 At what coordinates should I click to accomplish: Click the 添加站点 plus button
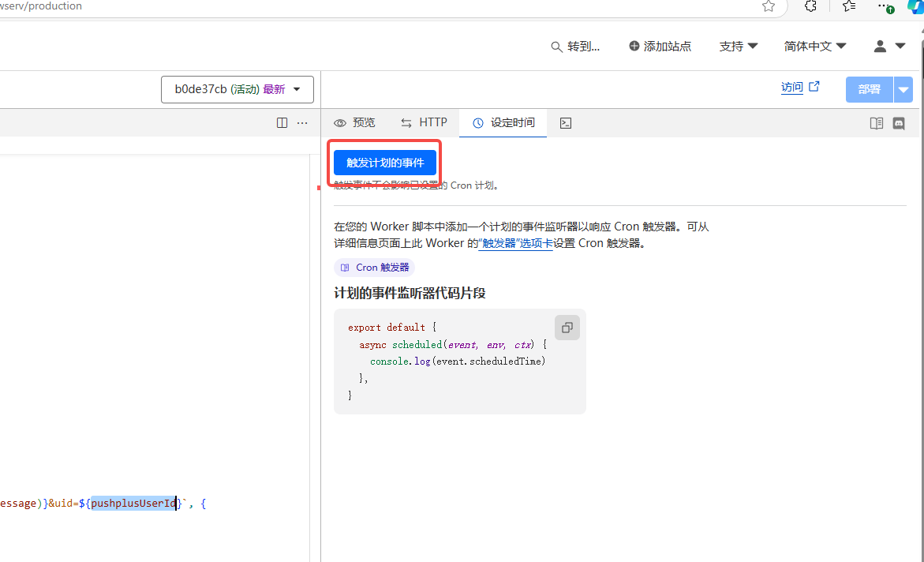click(660, 47)
